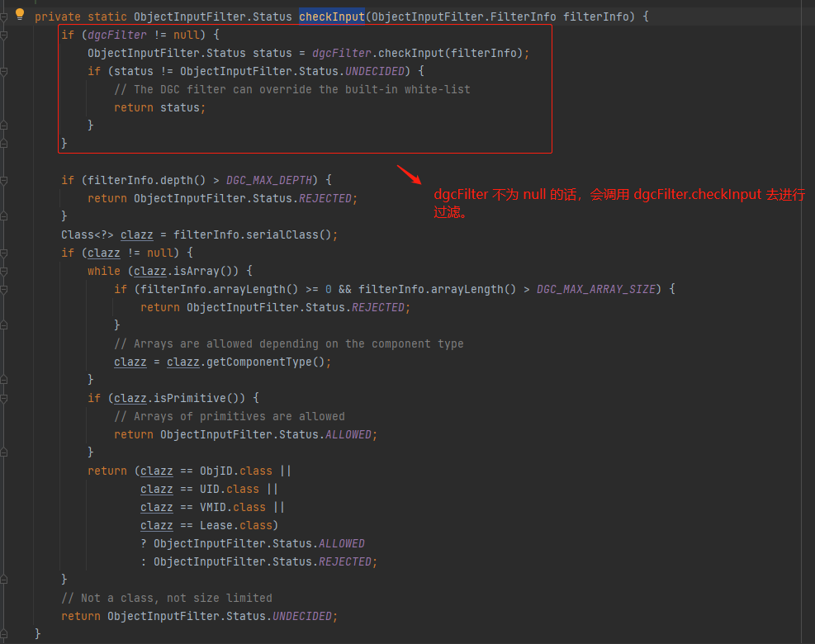The image size is (815, 644).
Task: Fold the 'if (clazz.isPrimitive())' block
Action: [4, 398]
